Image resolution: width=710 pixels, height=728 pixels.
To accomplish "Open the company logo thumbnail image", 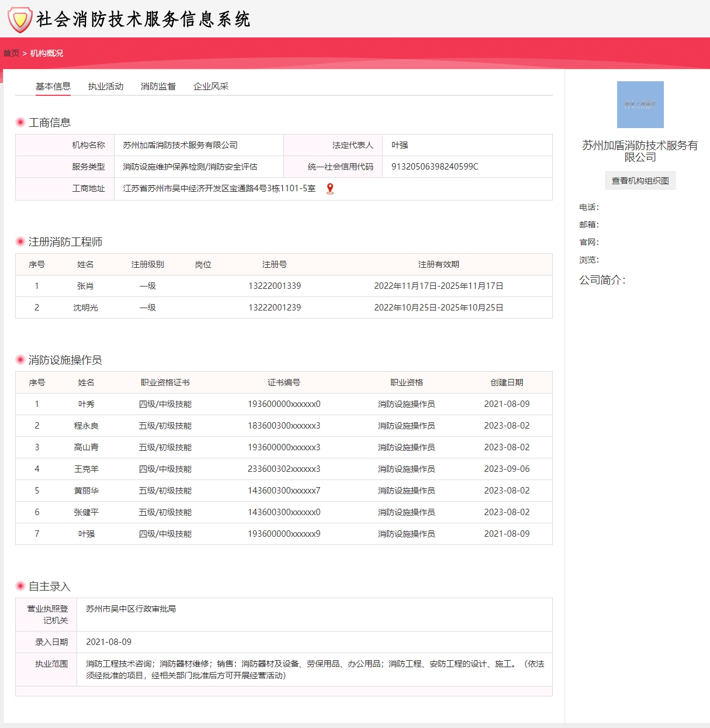I will tap(640, 105).
